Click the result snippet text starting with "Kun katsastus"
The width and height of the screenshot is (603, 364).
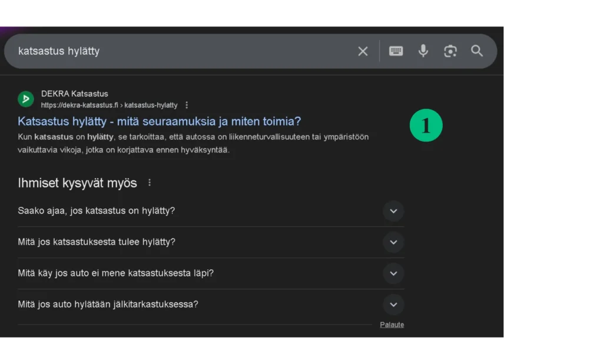pyautogui.click(x=193, y=143)
